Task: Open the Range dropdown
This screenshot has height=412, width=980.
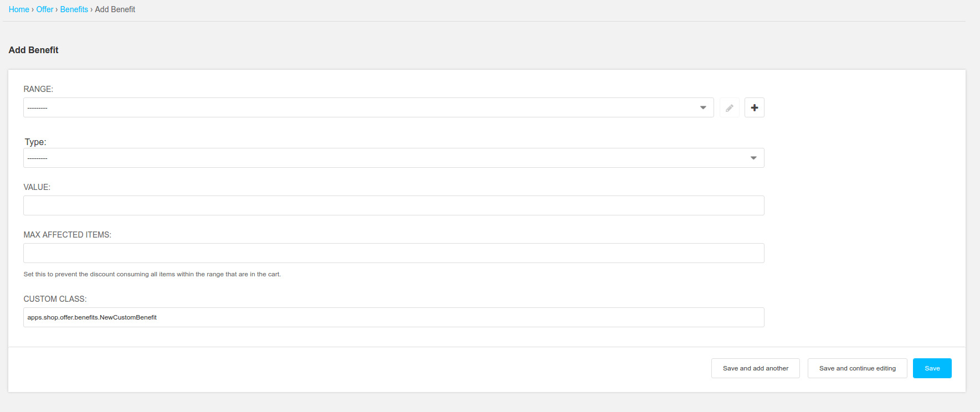Action: [368, 108]
